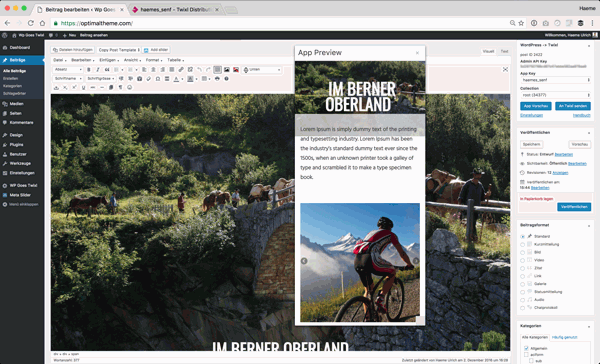Select Standard post format
Image resolution: width=600 pixels, height=364 pixels.
coord(522,237)
